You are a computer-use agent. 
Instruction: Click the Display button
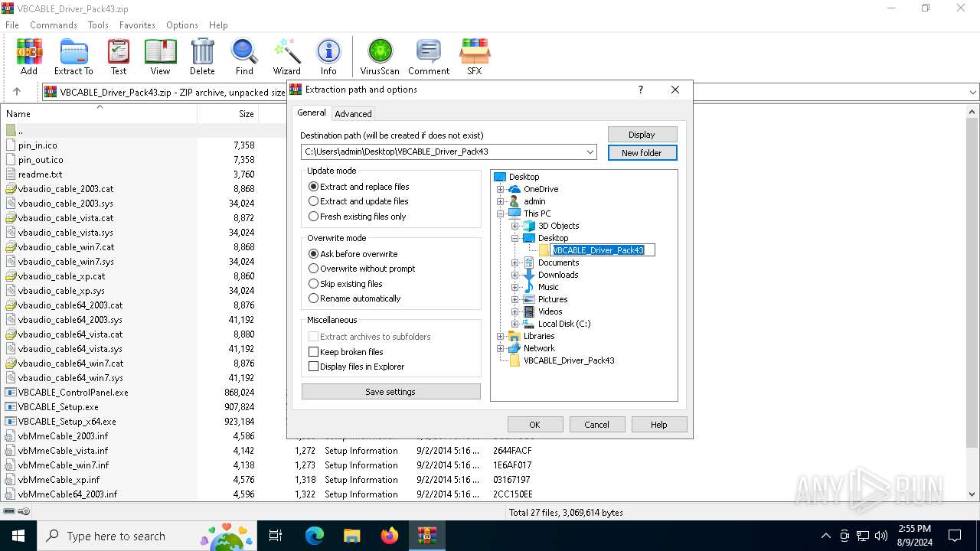click(x=642, y=135)
